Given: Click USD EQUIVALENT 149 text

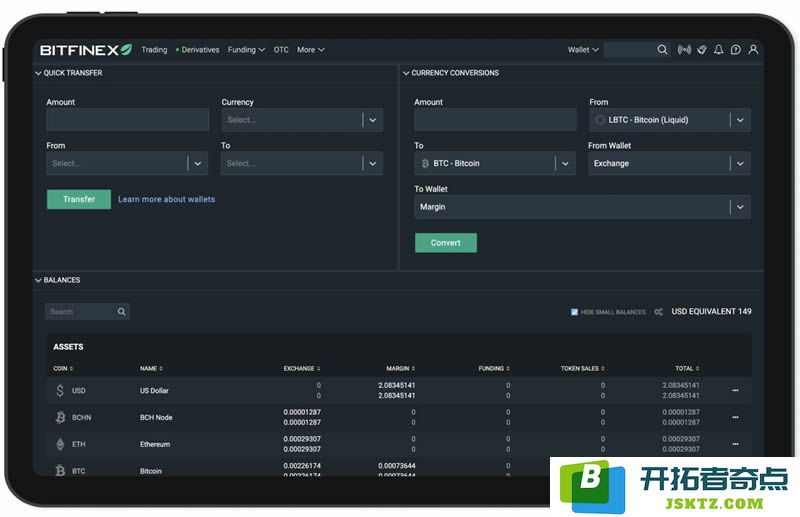Looking at the screenshot, I should pos(711,311).
